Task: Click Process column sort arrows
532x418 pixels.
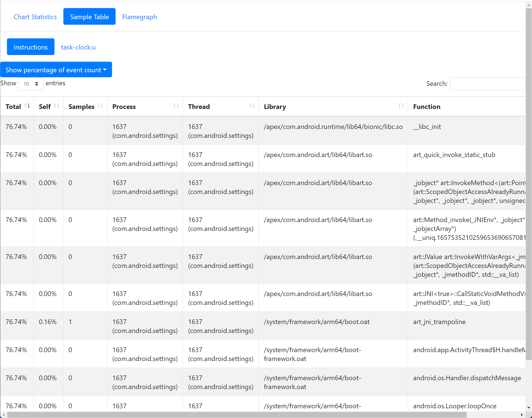Action: point(176,106)
